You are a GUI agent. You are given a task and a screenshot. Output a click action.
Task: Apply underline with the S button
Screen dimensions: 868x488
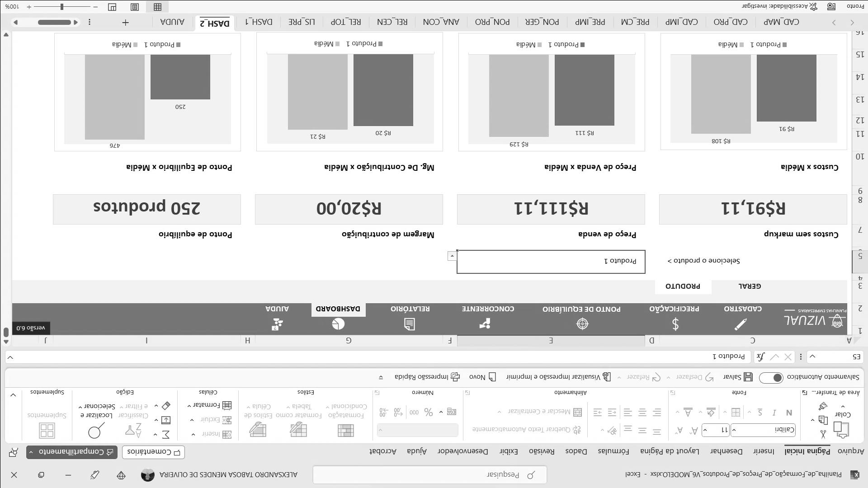tap(760, 413)
